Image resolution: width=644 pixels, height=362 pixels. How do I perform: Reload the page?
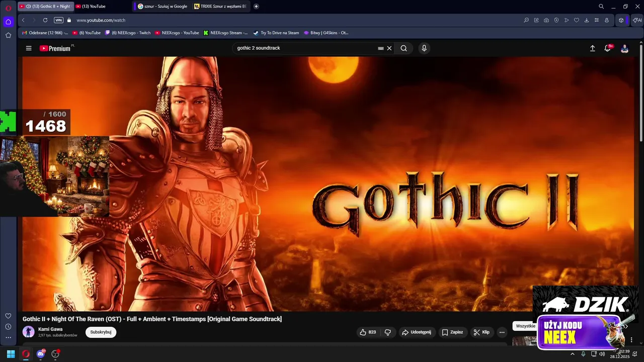(45, 20)
